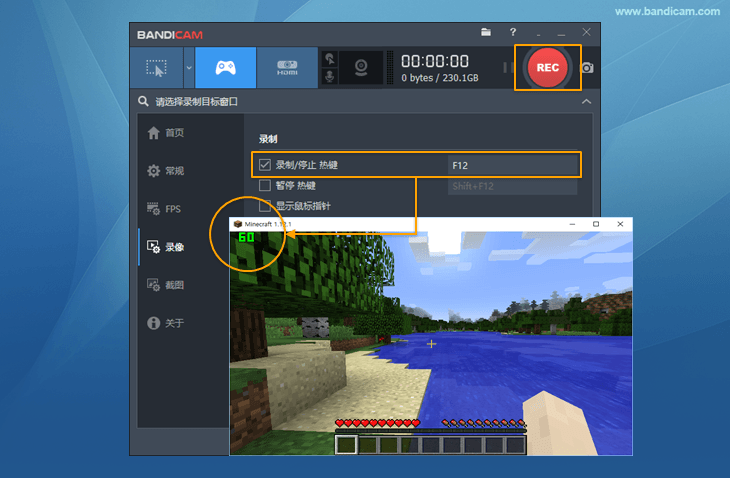Maximize the Minecraft window
Image resolution: width=730 pixels, height=478 pixels.
coord(596,224)
